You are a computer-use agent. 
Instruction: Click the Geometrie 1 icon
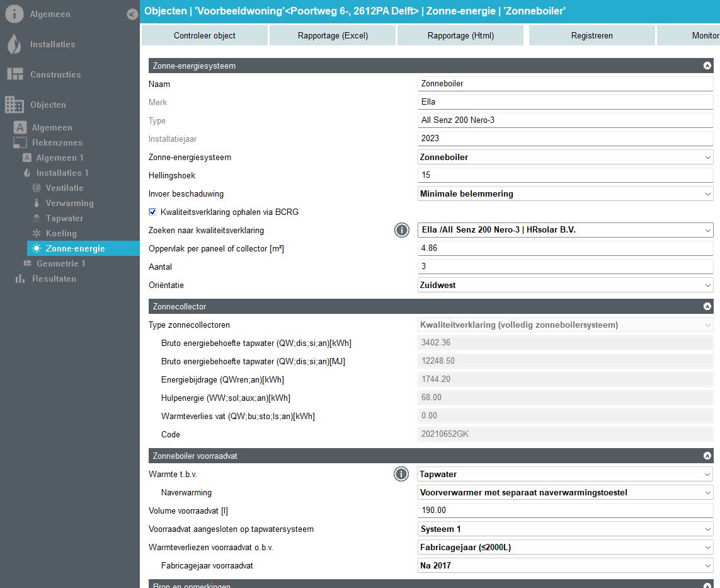[x=27, y=263]
